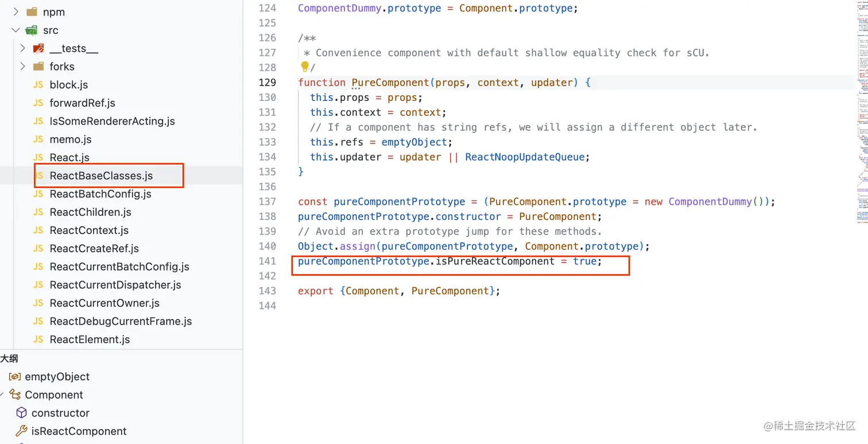Click the JS icon beside React.js
868x444 pixels.
[38, 157]
